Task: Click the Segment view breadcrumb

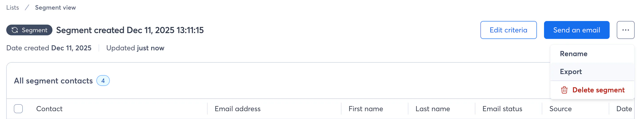Action: click(x=55, y=8)
